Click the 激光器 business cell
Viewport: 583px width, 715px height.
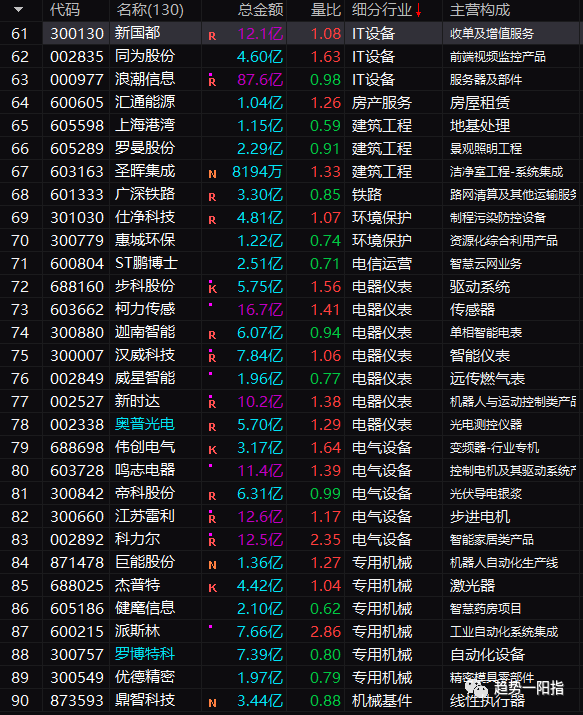[x=472, y=585]
